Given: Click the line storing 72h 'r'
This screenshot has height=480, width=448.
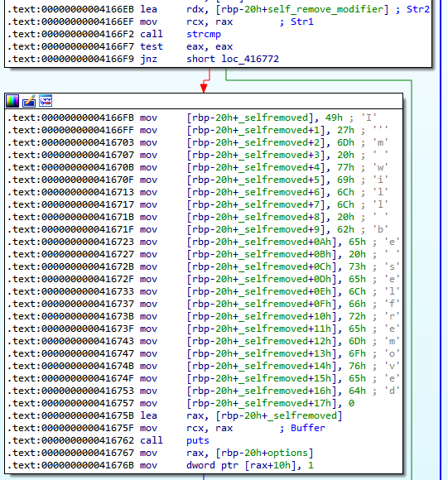Looking at the screenshot, I should 204,316.
